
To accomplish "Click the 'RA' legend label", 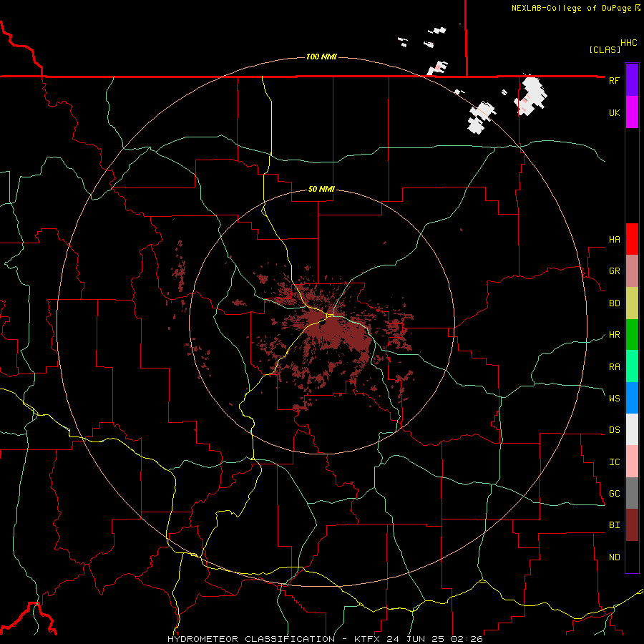I will 614,366.
